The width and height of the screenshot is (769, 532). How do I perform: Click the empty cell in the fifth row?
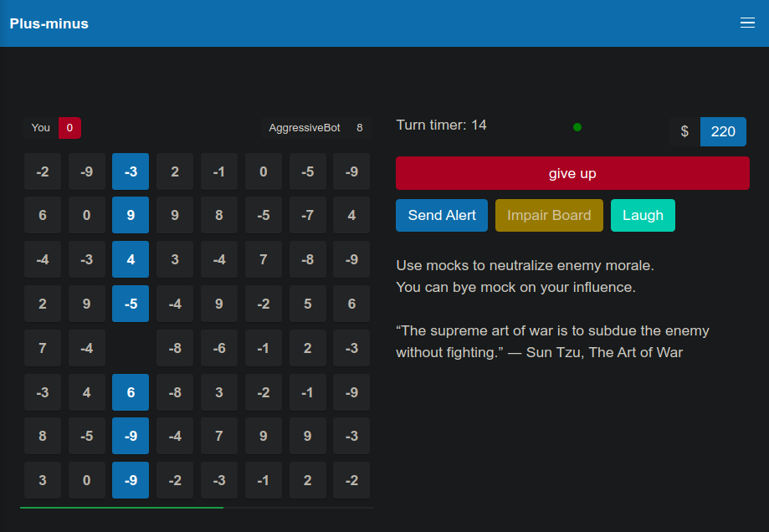point(131,347)
